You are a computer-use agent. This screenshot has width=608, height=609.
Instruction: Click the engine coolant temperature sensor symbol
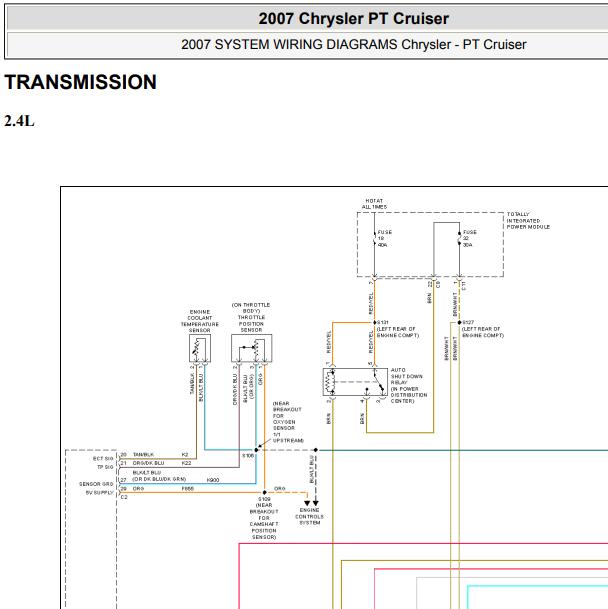[200, 348]
